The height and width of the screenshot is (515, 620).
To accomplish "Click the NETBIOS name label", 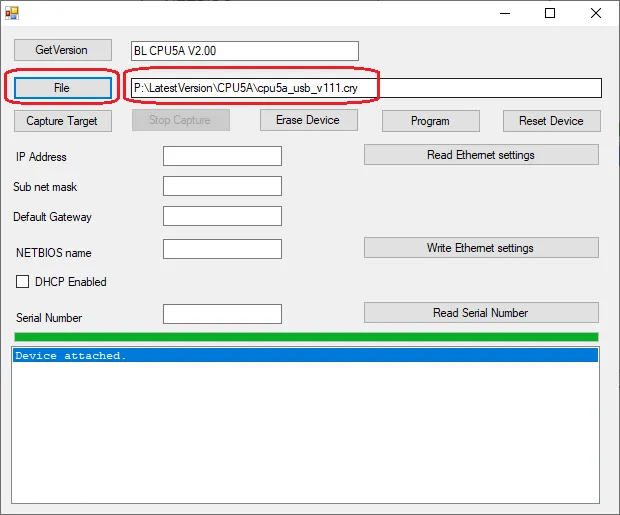I will pyautogui.click(x=54, y=253).
